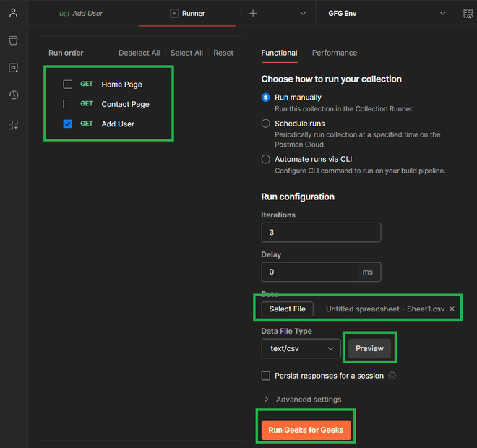Switch to the Performance tab
This screenshot has height=448, width=477.
tap(334, 53)
